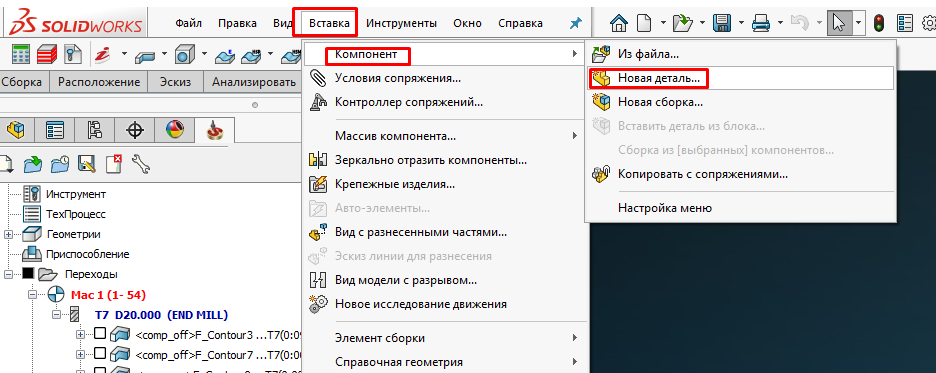Open dropdown arrow next to Save icon
936x373 pixels.
coord(741,24)
